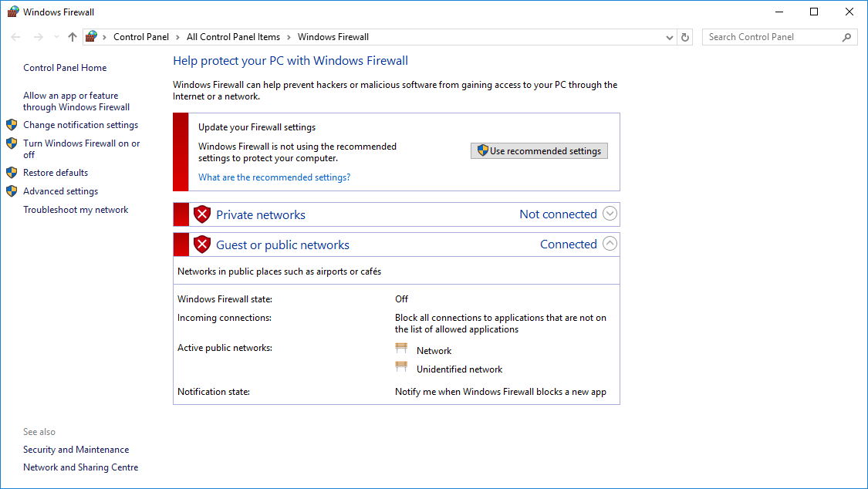Click Restore defaults link
The width and height of the screenshot is (868, 489).
tap(56, 173)
